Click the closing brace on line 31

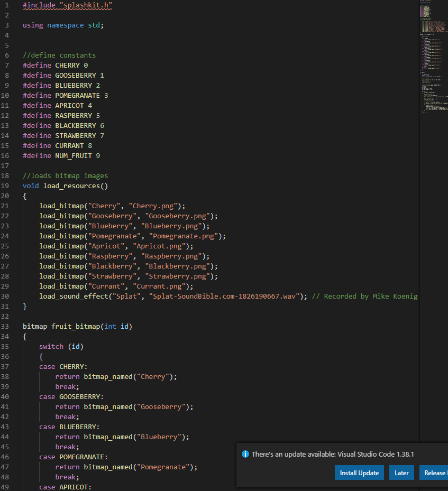coord(23,306)
